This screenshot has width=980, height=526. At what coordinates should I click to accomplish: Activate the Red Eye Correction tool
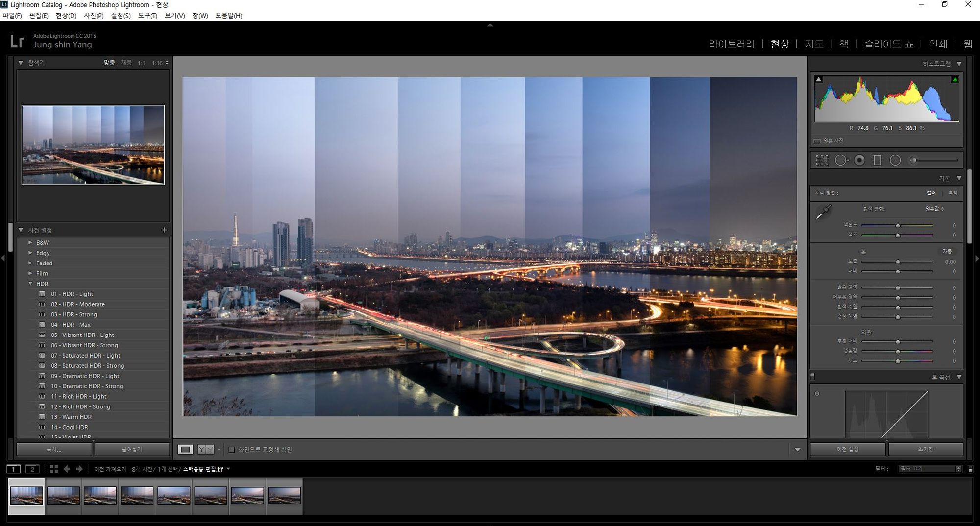(859, 160)
